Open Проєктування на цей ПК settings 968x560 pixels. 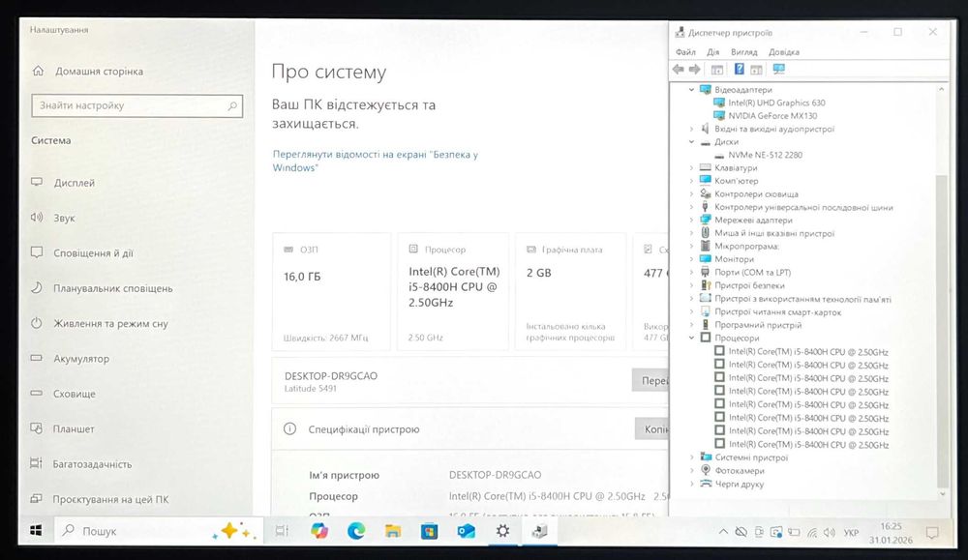100,499
